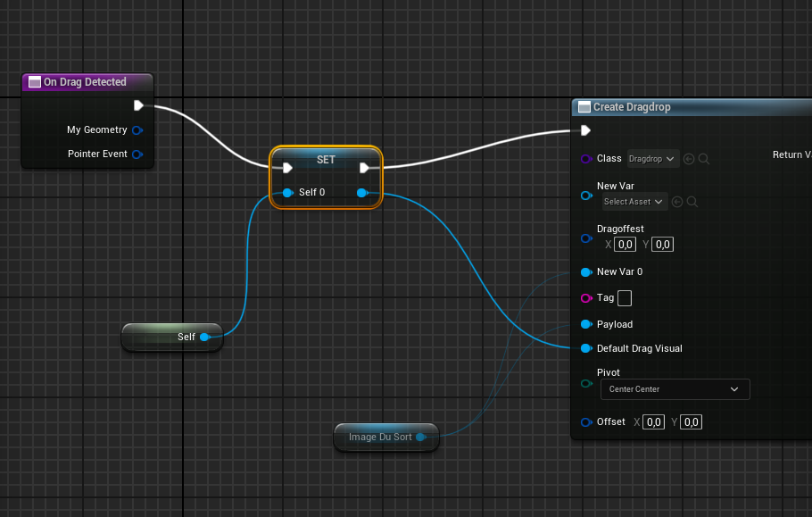812x517 pixels.
Task: Expand the Pivot Center Center dropdown
Action: coord(674,389)
